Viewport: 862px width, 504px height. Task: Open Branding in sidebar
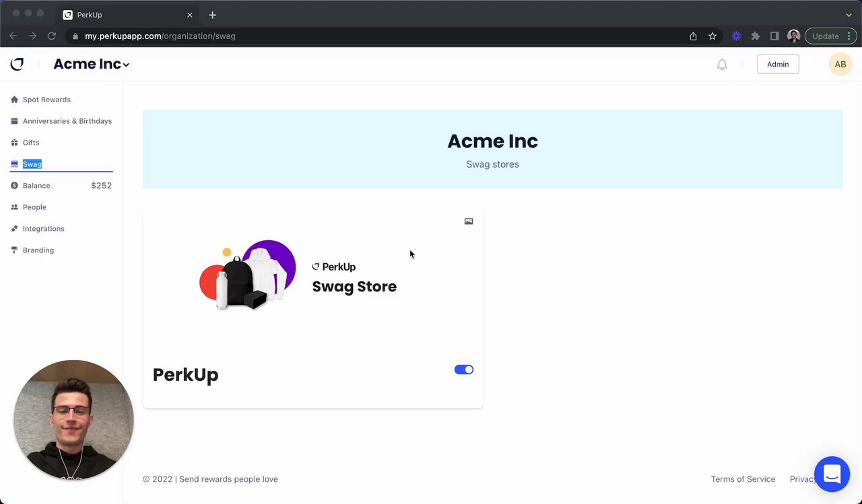pyautogui.click(x=38, y=250)
